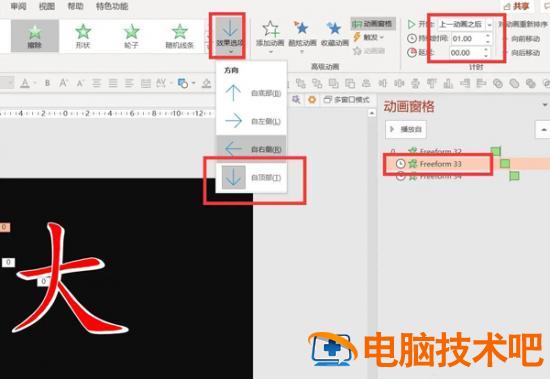Viewport: 550px width, 379px height.
Task: Click Freeform 32 green timing block
Action: (x=496, y=151)
